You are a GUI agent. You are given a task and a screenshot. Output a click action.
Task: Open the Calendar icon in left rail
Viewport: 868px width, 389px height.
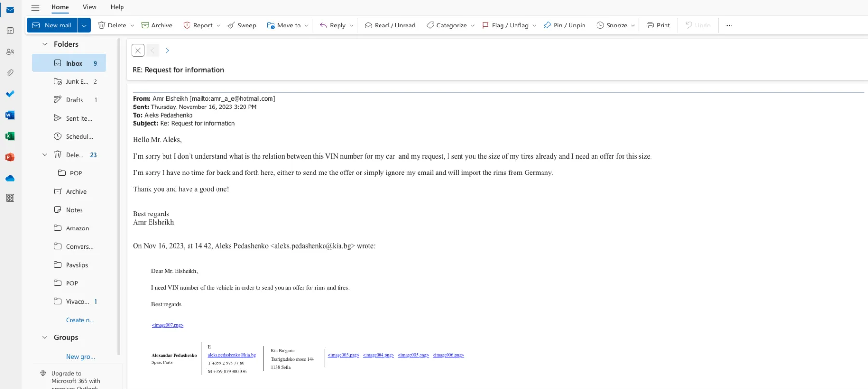(10, 31)
